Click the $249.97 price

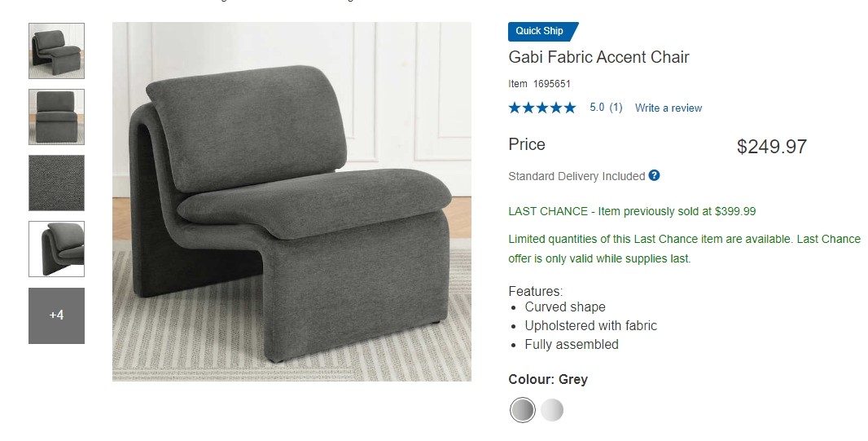[x=772, y=146]
